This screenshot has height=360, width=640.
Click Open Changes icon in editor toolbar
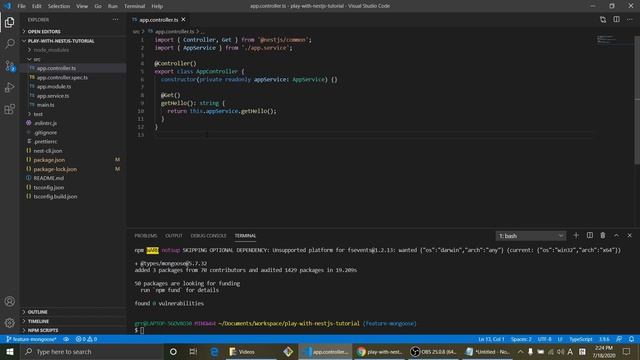click(603, 20)
